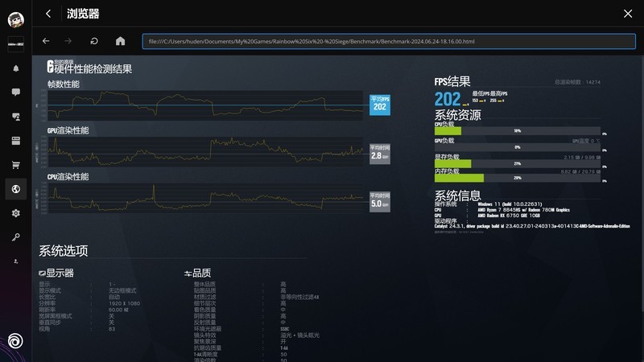Click the CPU负载 usage bar
The width and height of the screenshot is (644, 362).
point(518,131)
